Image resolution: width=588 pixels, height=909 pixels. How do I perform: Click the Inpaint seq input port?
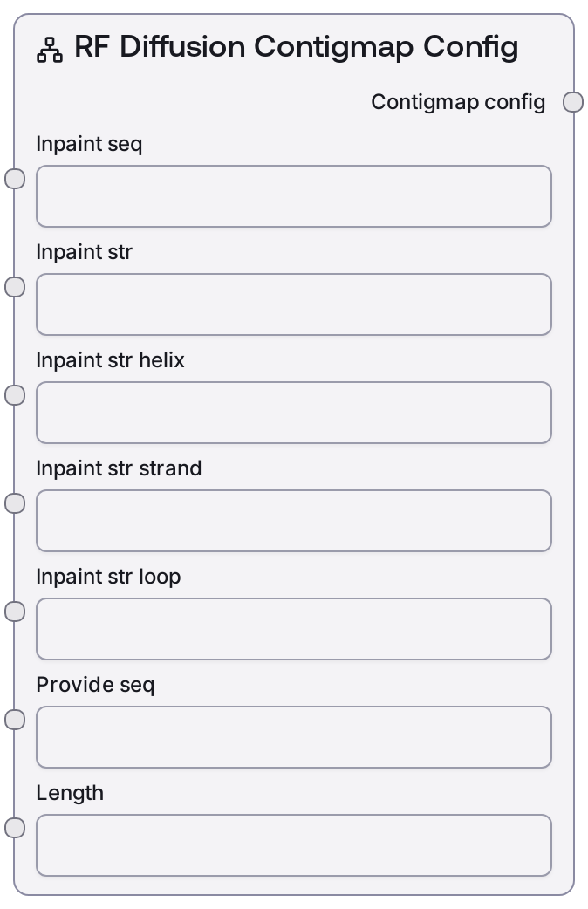coord(15,179)
